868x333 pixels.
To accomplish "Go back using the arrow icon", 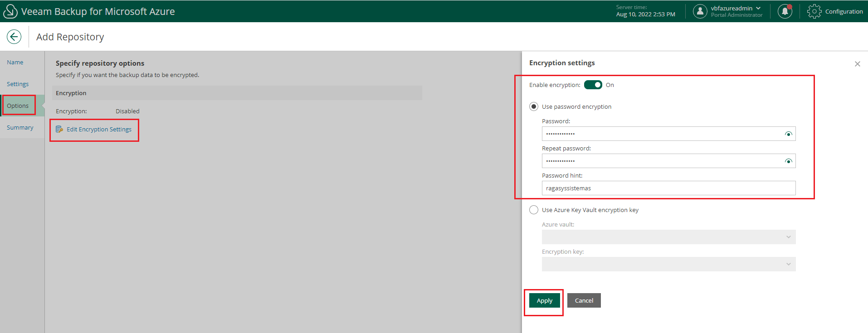I will tap(14, 37).
